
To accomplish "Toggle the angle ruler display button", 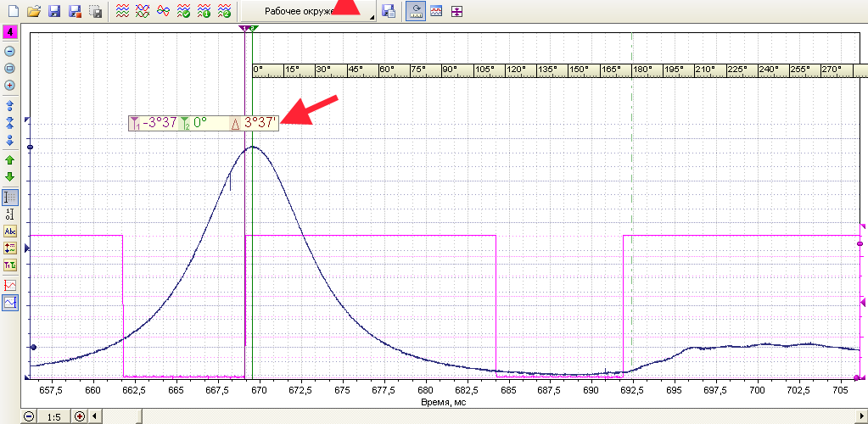I will pos(415,10).
